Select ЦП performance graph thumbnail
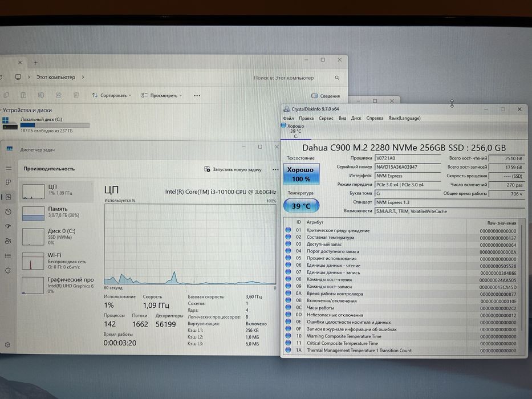Screen dimensions: 532x399 pyautogui.click(x=33, y=192)
